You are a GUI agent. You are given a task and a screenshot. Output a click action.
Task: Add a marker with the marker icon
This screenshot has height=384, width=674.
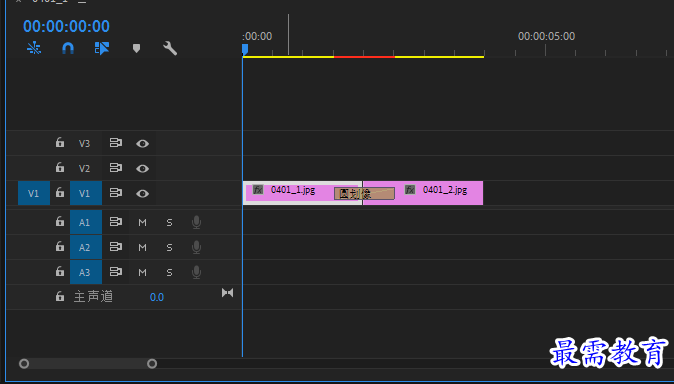pyautogui.click(x=136, y=48)
